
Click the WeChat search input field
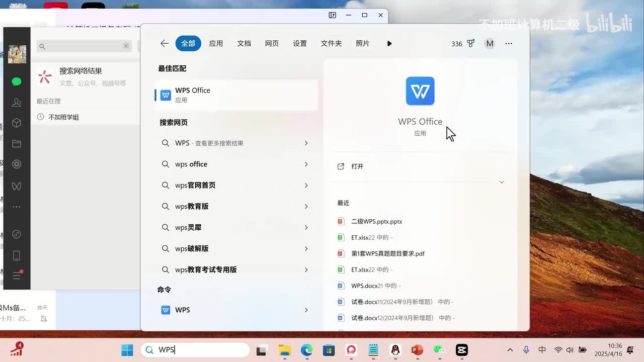click(x=85, y=46)
